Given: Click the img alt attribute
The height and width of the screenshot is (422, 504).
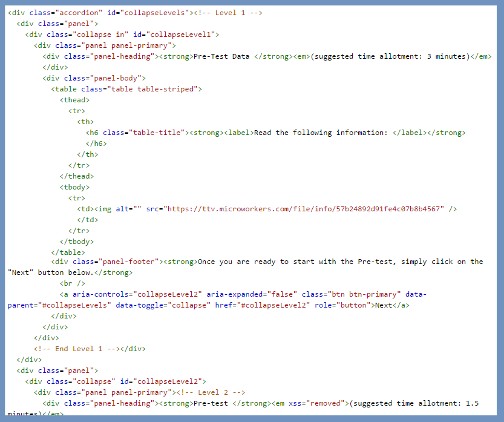Looking at the screenshot, I should [128, 209].
